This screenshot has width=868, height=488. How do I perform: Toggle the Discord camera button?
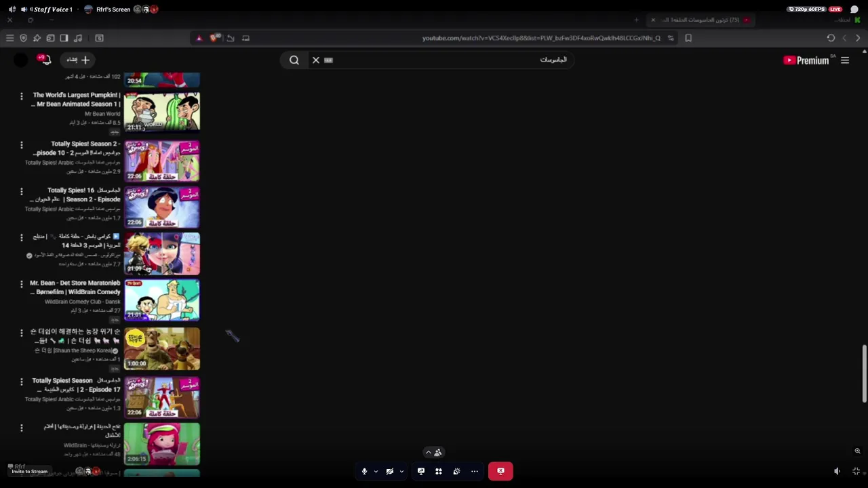390,471
